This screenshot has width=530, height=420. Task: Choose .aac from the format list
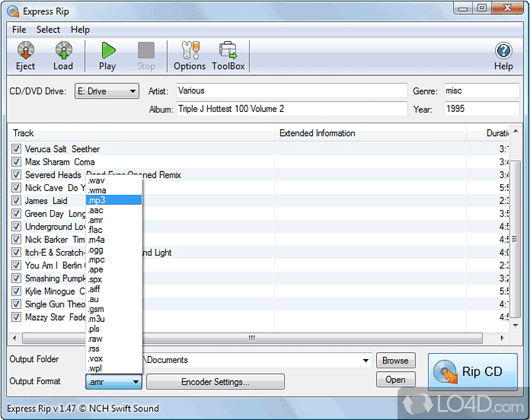point(114,210)
